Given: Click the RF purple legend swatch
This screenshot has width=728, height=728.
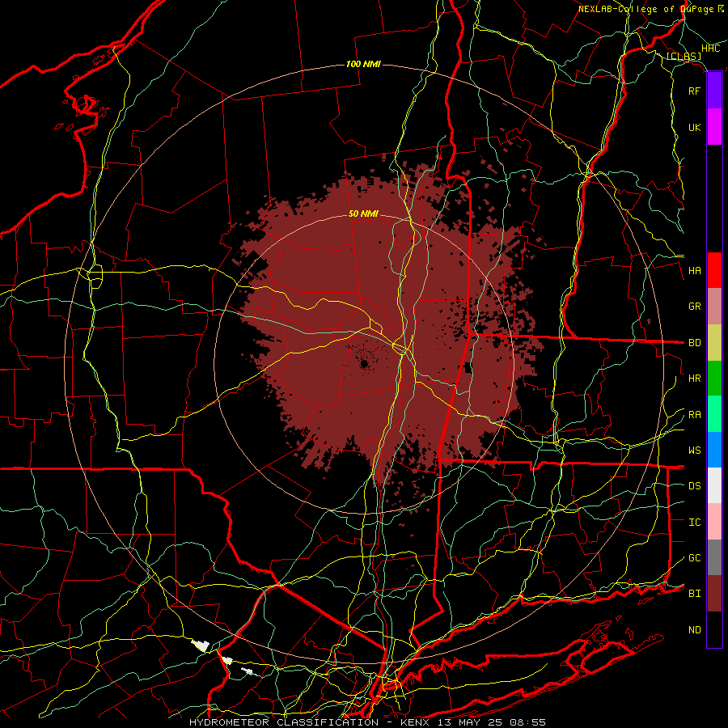Looking at the screenshot, I should click(714, 91).
